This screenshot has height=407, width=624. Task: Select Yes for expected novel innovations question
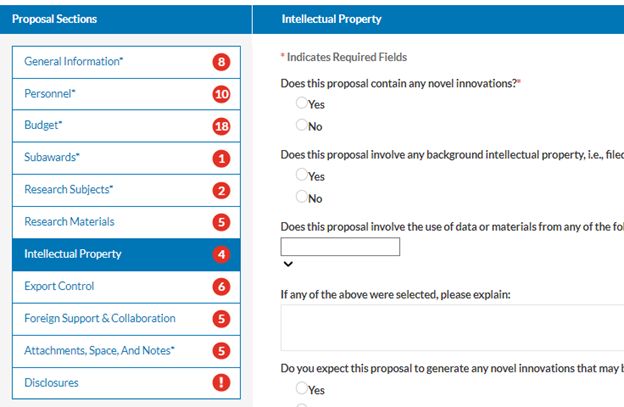(x=301, y=389)
